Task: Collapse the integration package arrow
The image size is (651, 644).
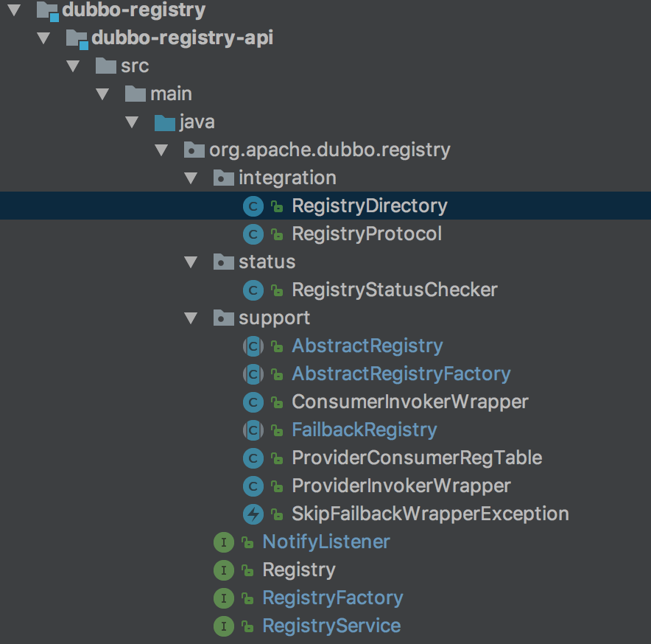Action: click(191, 178)
